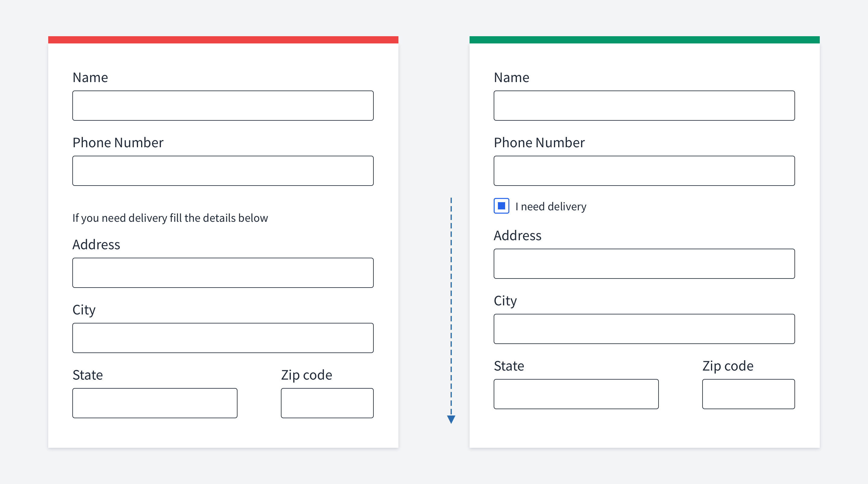This screenshot has height=484, width=868.
Task: Click the I need delivery label text
Action: tap(551, 206)
